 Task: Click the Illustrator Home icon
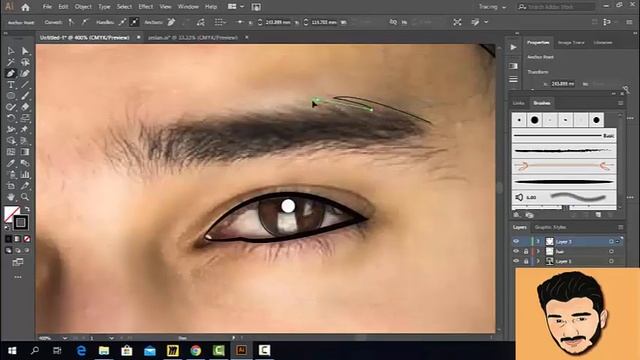coord(25,7)
